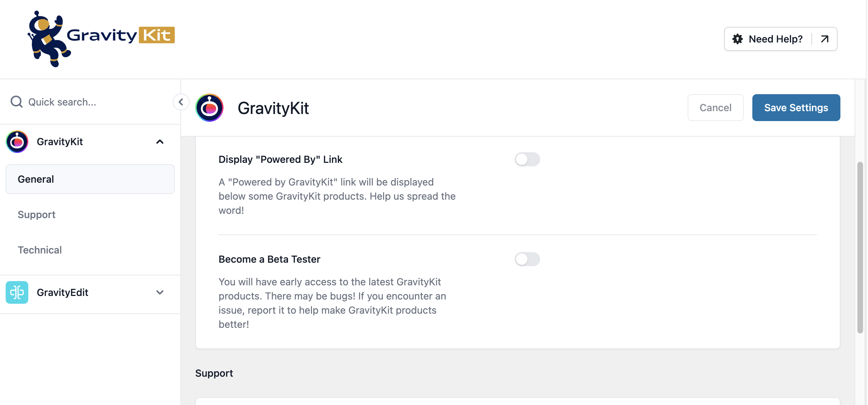Click the vertical page scrollbar thumb
868x405 pixels.
[860, 248]
